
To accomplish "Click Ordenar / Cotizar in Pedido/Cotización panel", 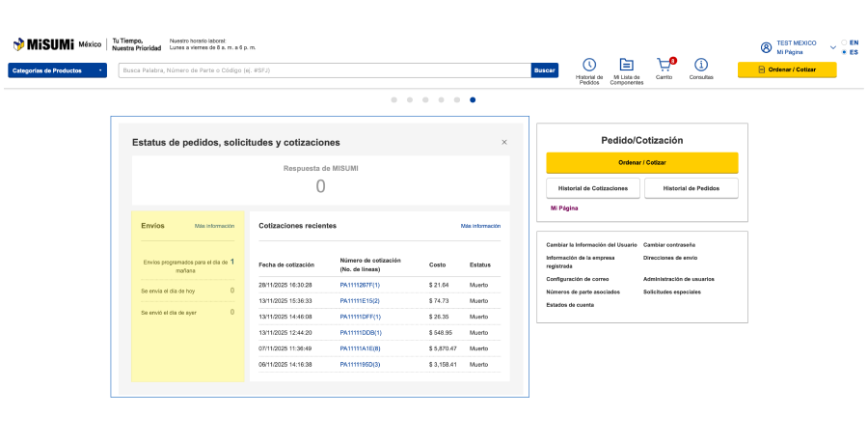I will (642, 162).
